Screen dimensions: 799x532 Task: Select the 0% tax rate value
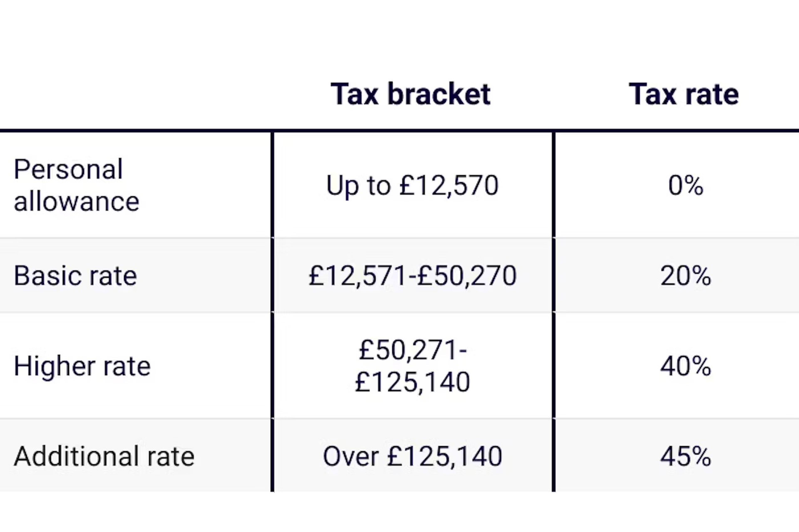click(686, 186)
